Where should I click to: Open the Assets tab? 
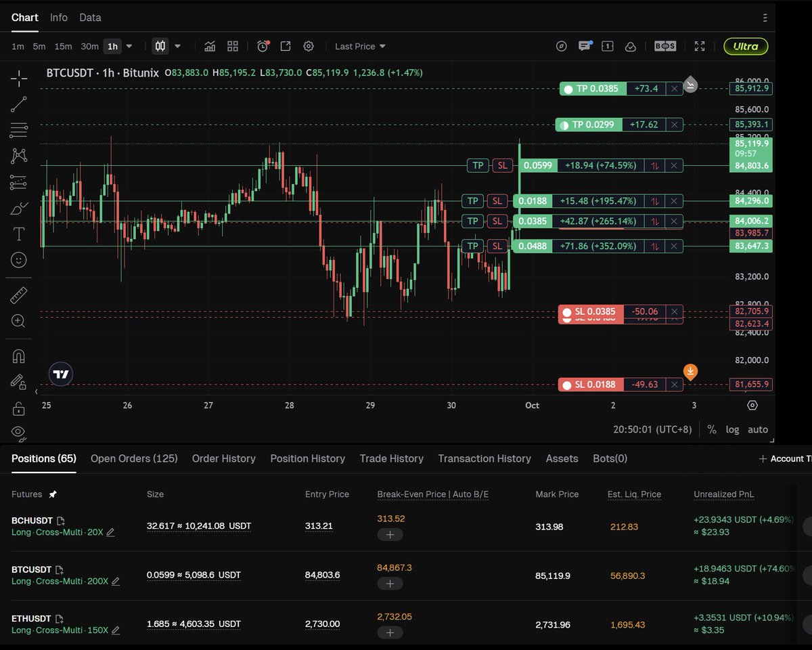(562, 458)
